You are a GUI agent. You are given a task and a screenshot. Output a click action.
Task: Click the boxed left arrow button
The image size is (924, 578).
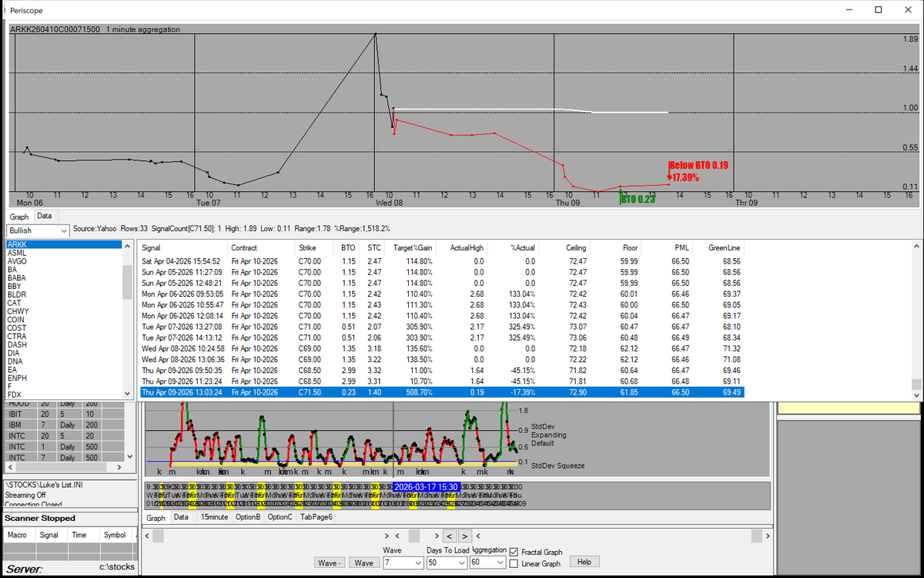point(449,536)
